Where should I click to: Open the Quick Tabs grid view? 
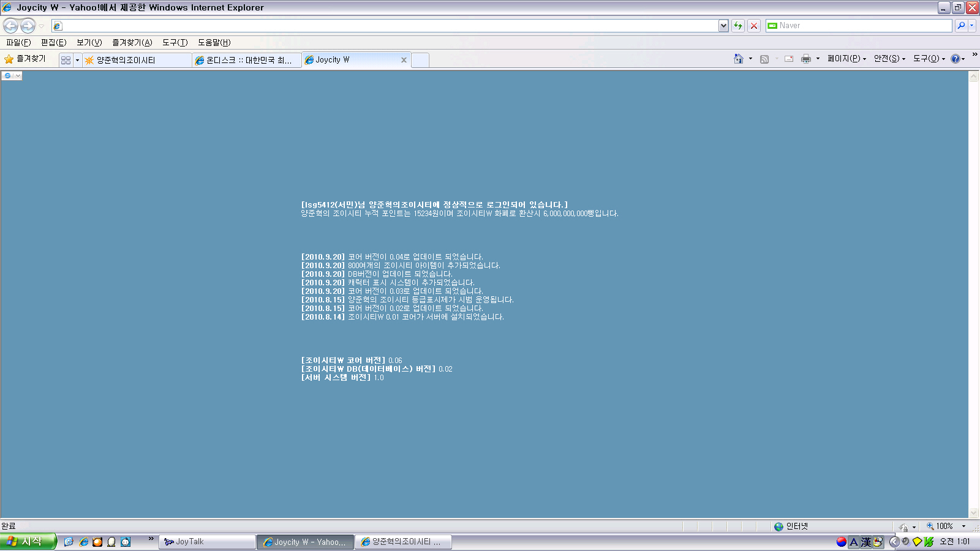[x=66, y=60]
